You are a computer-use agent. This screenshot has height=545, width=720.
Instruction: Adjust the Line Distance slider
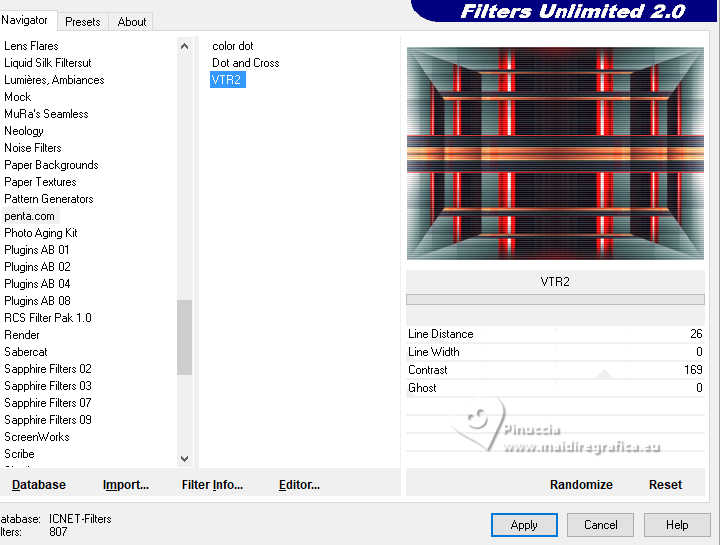[555, 334]
